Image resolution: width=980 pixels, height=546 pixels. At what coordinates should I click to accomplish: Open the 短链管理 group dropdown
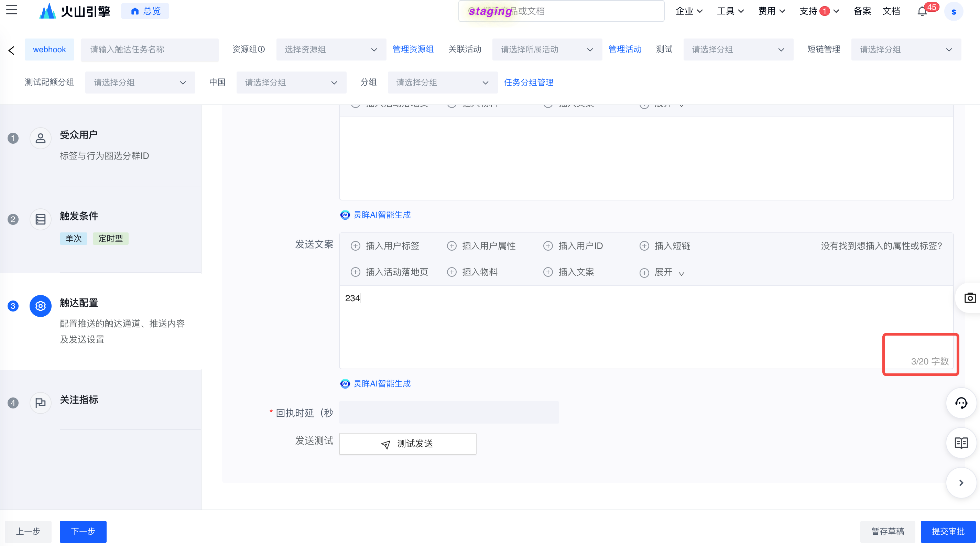906,50
